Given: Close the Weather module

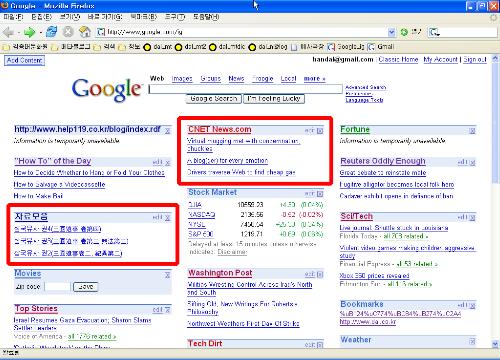Looking at the screenshot, I should (472, 341).
